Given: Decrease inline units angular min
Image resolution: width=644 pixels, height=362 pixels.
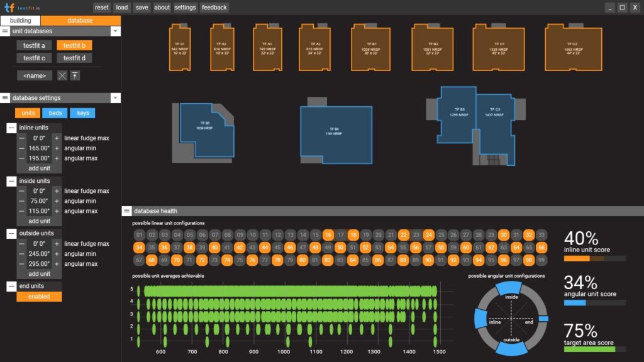Looking at the screenshot, I should (22, 148).
